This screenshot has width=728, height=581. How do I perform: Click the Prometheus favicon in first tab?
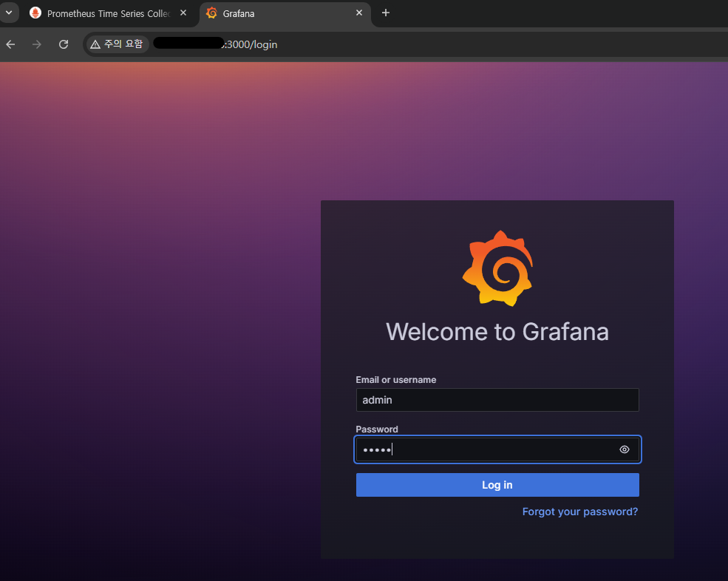tap(35, 13)
